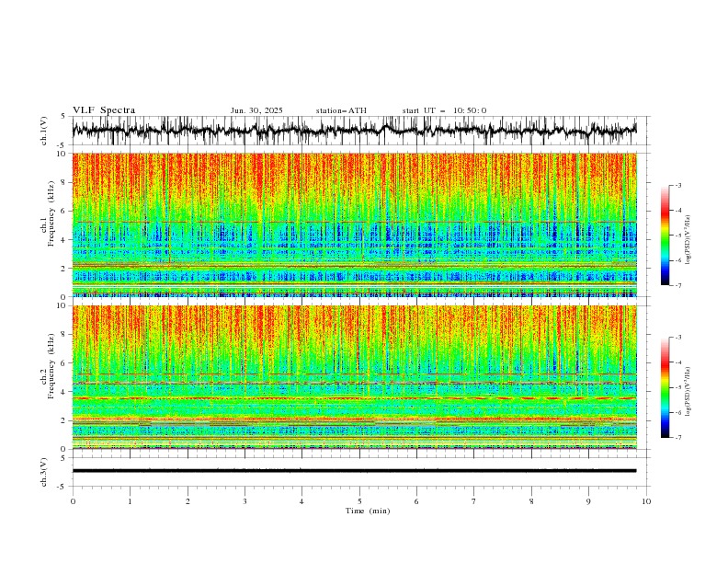Image resolution: width=728 pixels, height=563 pixels.
Task: Select the upper color bar's log(PSD) label
Action: click(x=688, y=240)
